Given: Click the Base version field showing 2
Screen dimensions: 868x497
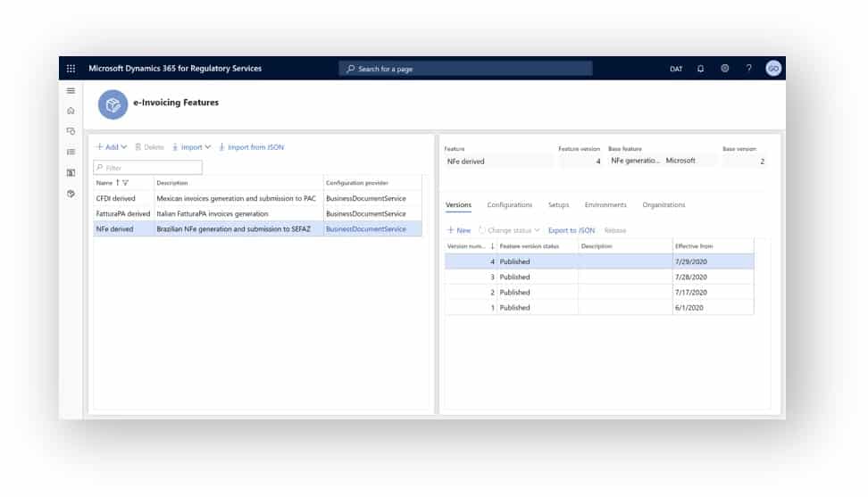Looking at the screenshot, I should pyautogui.click(x=745, y=162).
